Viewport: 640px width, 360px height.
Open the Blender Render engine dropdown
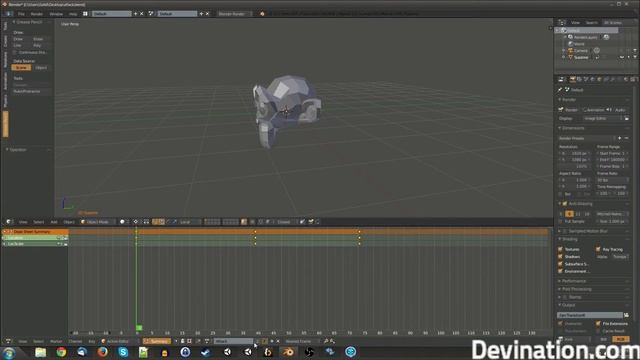234,14
